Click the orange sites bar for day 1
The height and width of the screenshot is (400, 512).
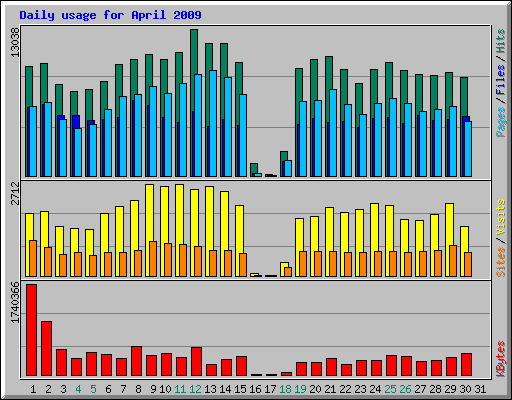[x=33, y=258]
